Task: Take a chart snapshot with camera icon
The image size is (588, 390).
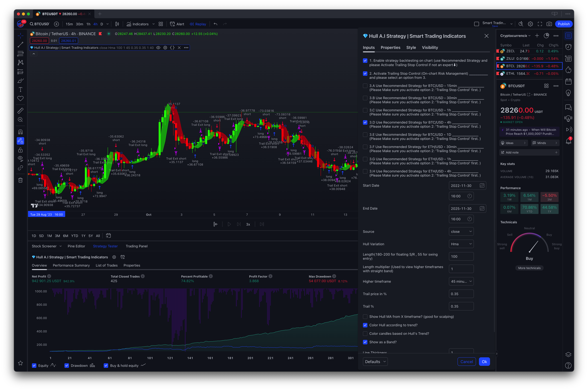Action: pyautogui.click(x=549, y=24)
